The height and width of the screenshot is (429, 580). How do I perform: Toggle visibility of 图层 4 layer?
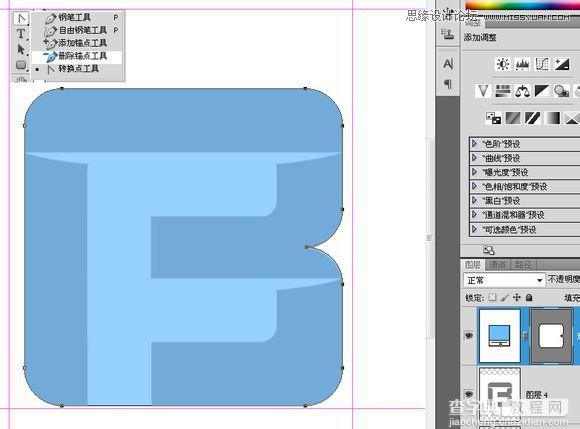[x=469, y=394]
